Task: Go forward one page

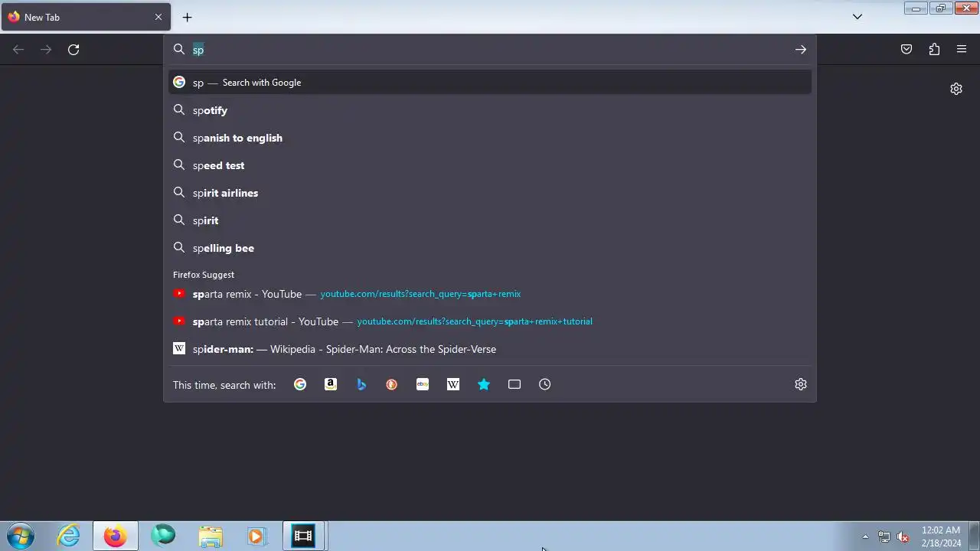Action: [46, 49]
